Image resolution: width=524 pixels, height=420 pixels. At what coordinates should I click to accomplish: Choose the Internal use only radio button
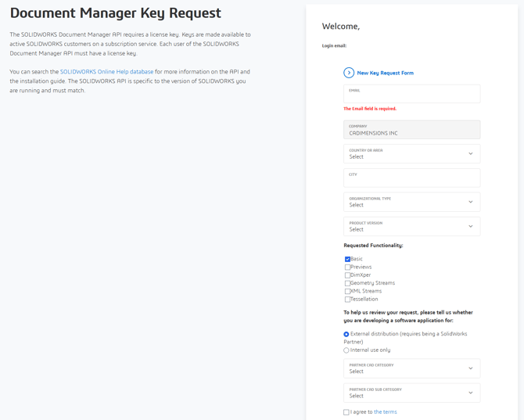pyautogui.click(x=346, y=350)
